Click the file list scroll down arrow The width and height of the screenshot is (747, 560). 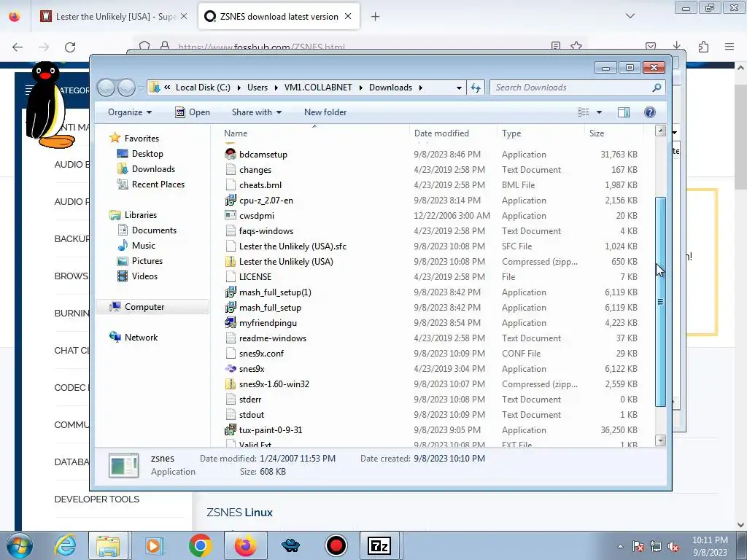pos(660,440)
